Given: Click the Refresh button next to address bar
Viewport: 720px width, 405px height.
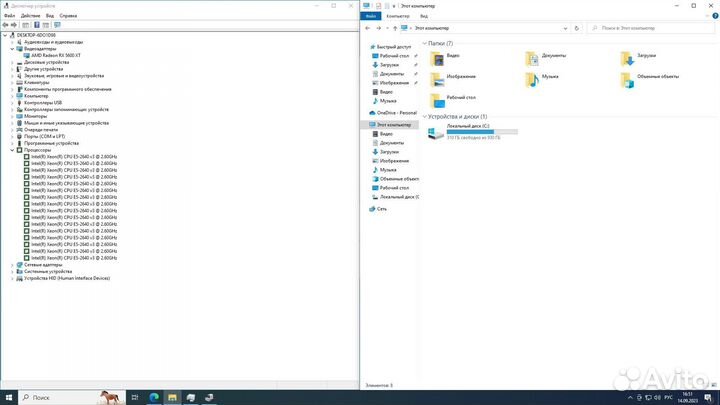Looking at the screenshot, I should 577,28.
